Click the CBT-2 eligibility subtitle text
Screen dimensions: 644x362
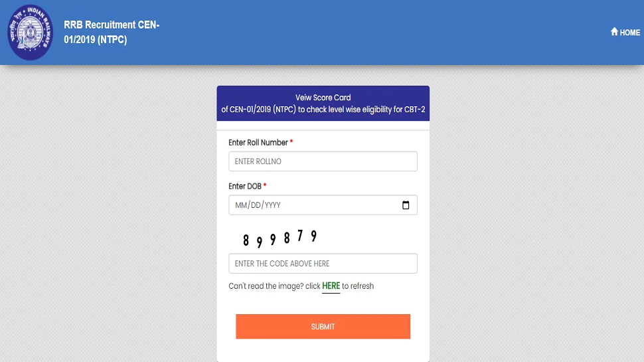[323, 110]
